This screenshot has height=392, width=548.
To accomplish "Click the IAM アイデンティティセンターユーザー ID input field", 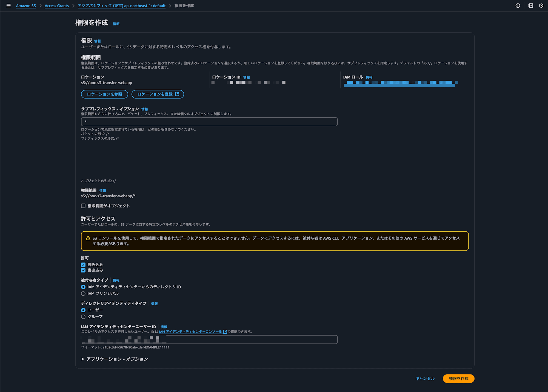I will pyautogui.click(x=209, y=339).
